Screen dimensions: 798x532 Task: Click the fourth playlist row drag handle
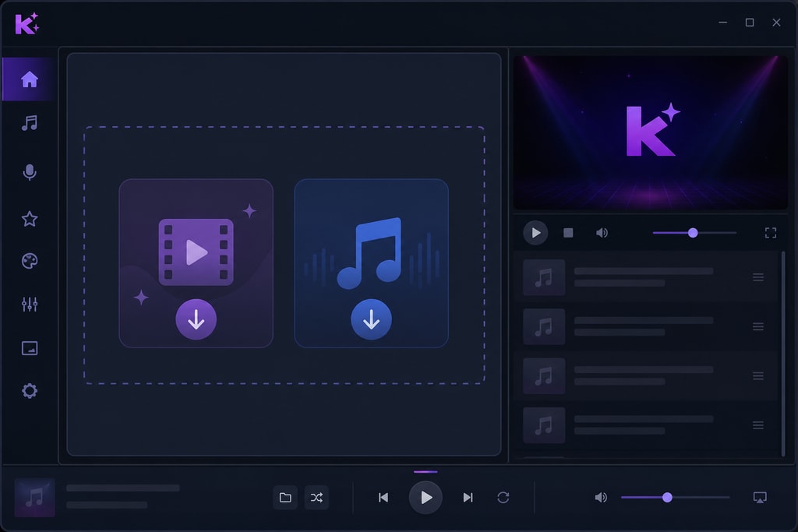pos(757,425)
